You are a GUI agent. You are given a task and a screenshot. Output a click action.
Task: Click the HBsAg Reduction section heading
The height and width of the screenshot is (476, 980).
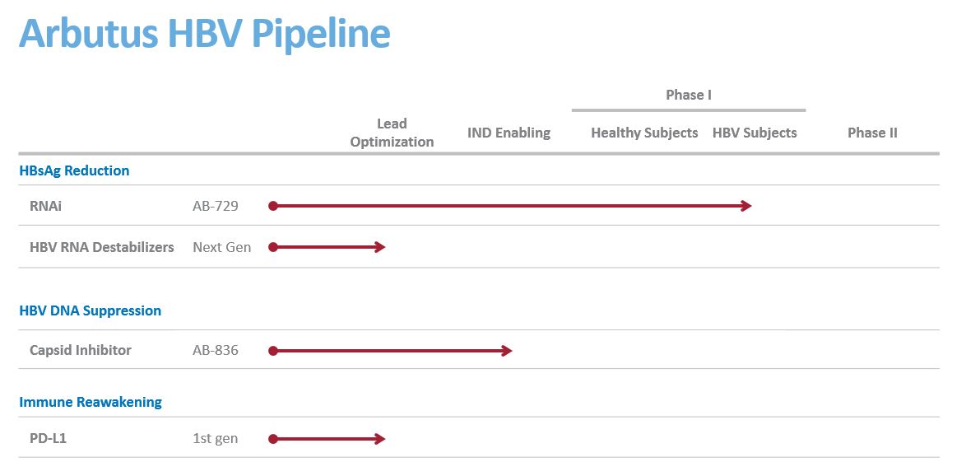coord(74,171)
